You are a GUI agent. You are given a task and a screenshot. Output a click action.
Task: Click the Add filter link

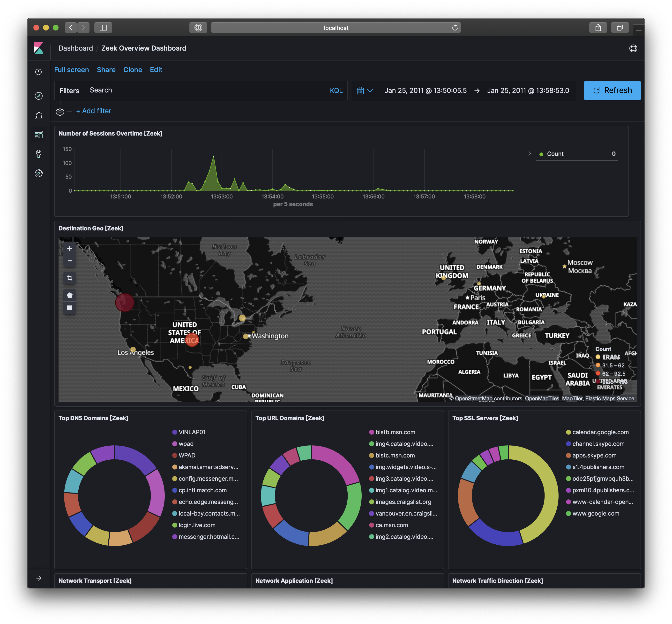(x=93, y=111)
